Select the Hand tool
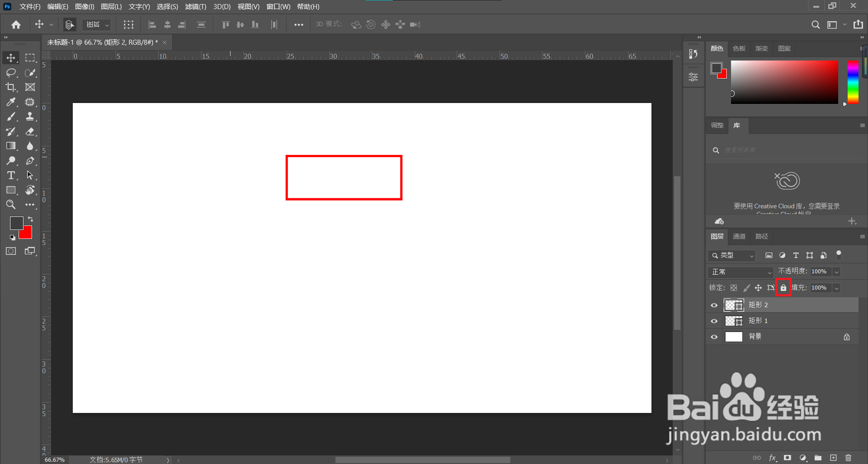Screen dimensions: 868x464 (30, 190)
